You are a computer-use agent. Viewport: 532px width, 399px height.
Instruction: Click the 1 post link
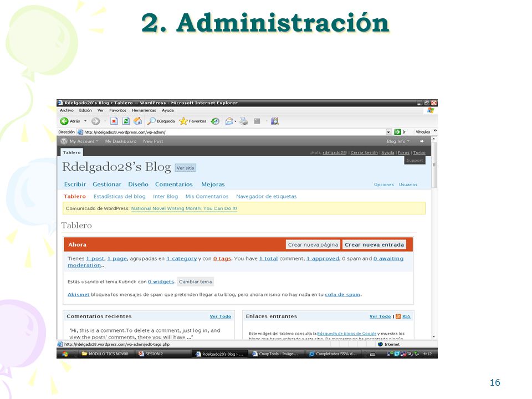(95, 259)
